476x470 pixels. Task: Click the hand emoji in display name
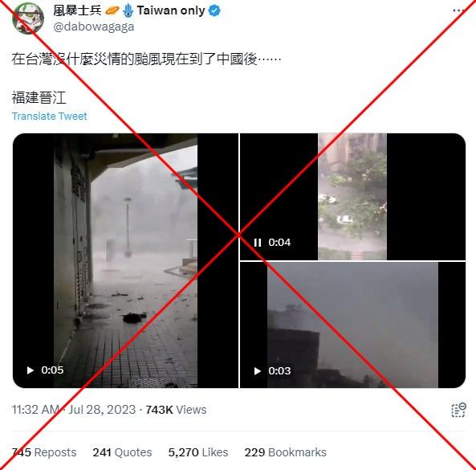(x=128, y=10)
